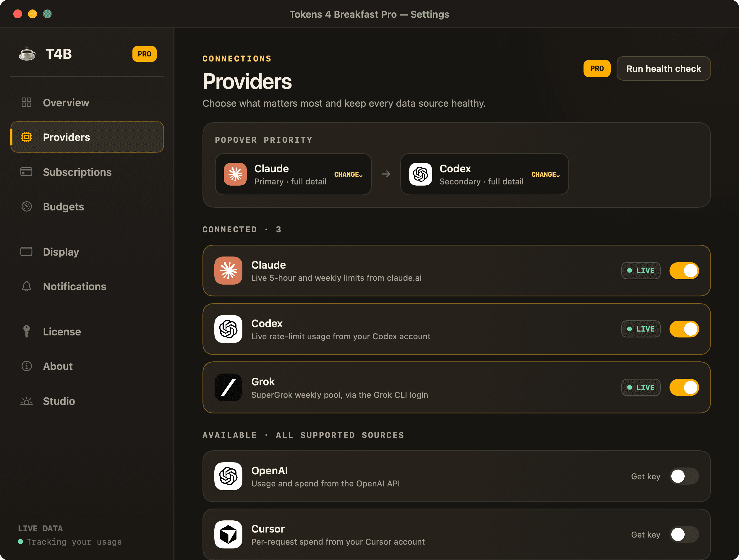Open the CHANGE dropdown for Codex secondary

(x=545, y=174)
